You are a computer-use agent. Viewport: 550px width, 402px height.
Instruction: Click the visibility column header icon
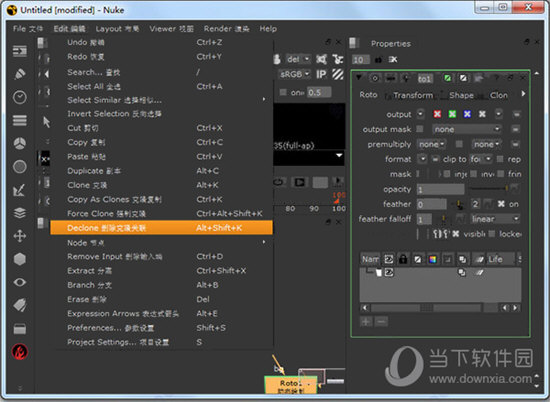point(388,259)
